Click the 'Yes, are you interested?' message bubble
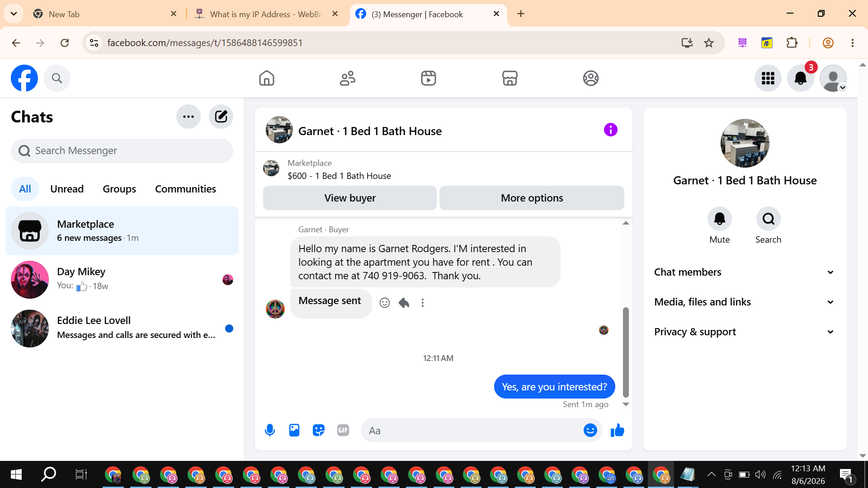Viewport: 868px width, 488px height. coord(555,387)
